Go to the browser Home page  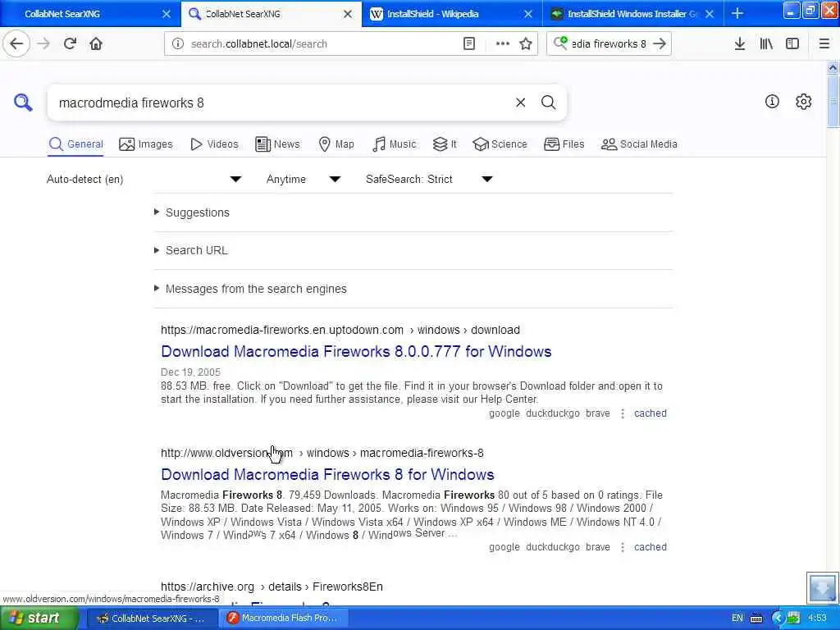[x=96, y=43]
